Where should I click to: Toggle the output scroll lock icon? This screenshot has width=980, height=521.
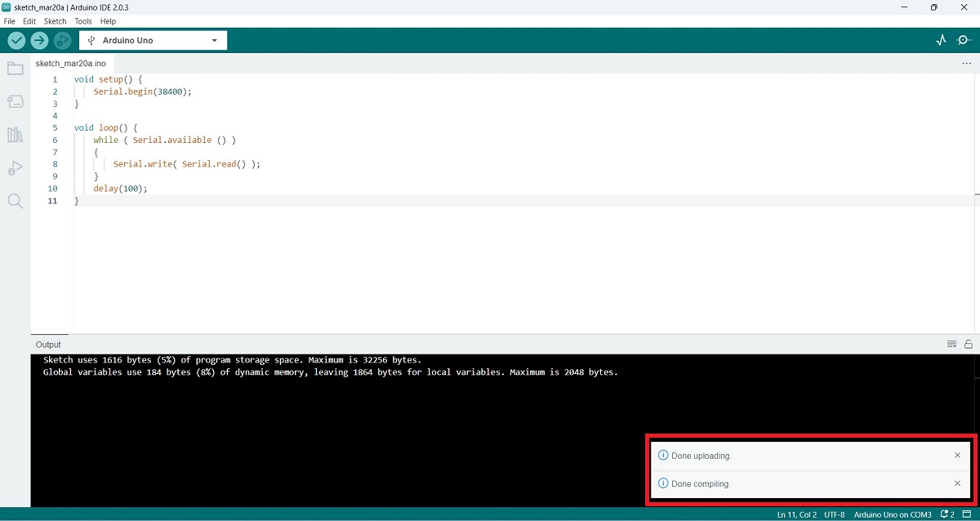click(969, 344)
